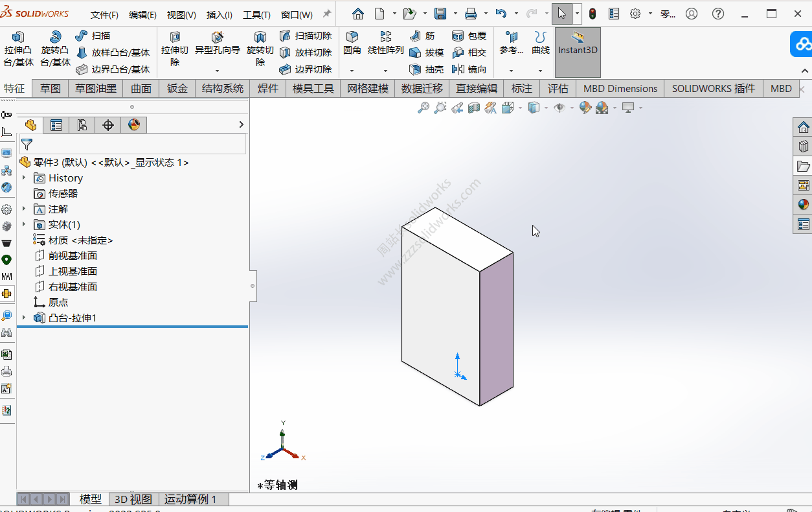Open the 圆角 fillet dropdown arrow
Screen dimensions: 812x512
coord(352,71)
